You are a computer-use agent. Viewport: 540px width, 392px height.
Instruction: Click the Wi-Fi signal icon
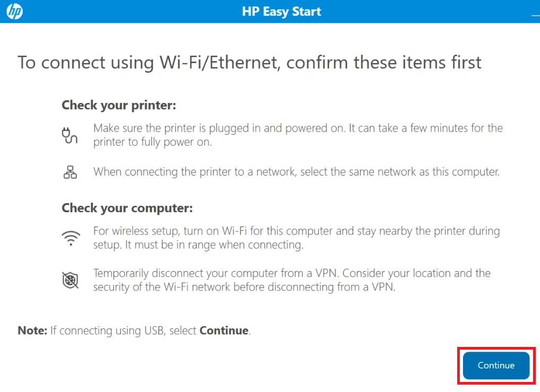click(x=71, y=238)
